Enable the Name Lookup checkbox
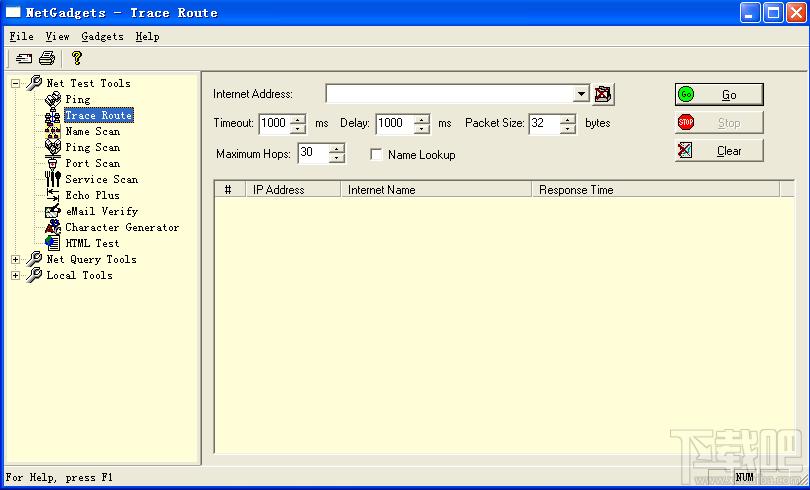 tap(377, 154)
